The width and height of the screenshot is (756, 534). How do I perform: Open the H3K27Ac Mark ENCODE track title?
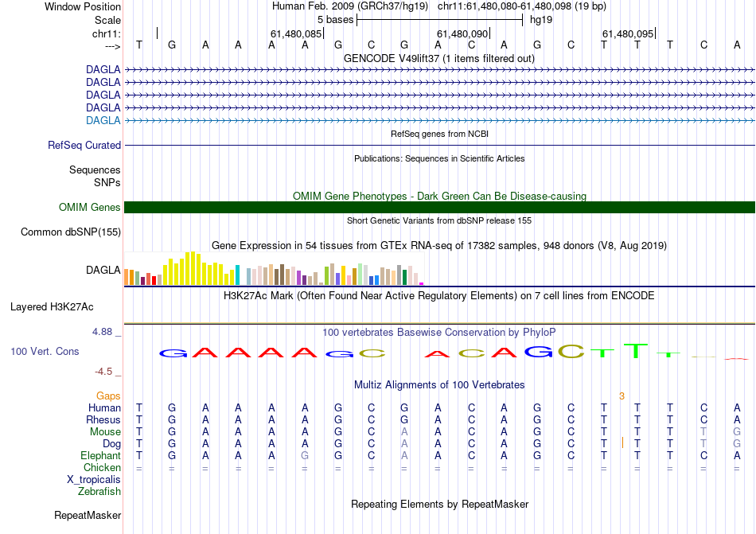coord(439,295)
